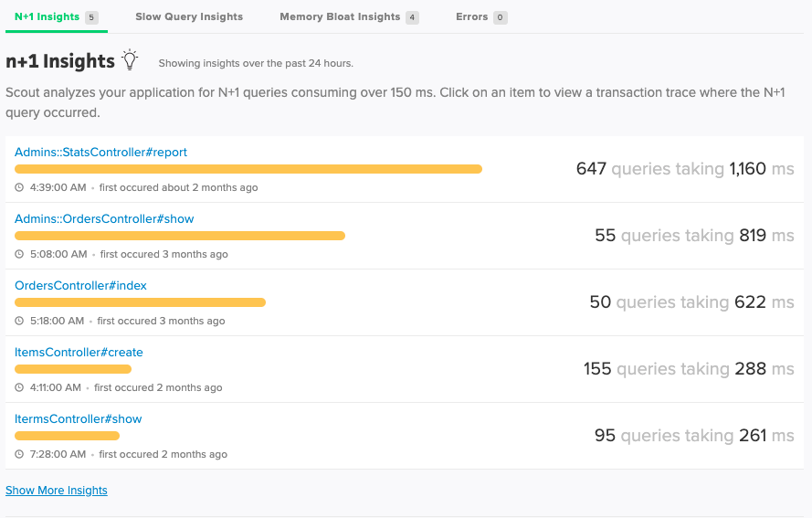
Task: Click clock icon under ItermsController#show
Action: point(19,455)
